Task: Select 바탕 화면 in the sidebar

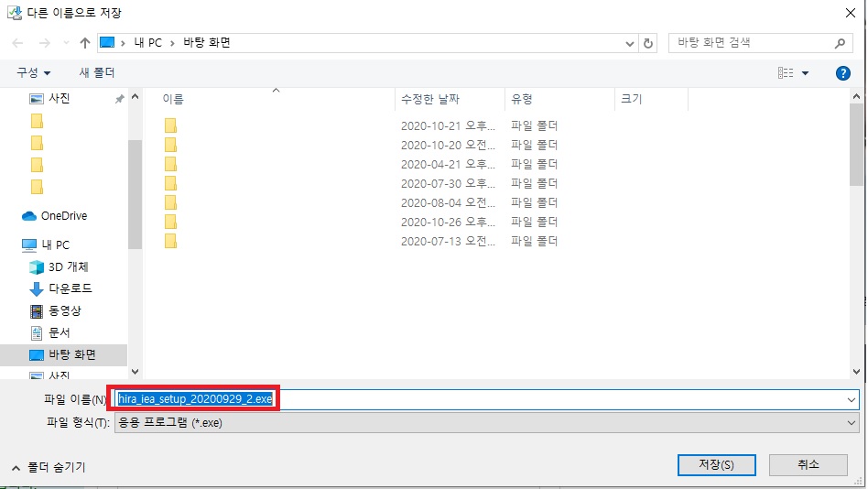Action: coord(64,354)
